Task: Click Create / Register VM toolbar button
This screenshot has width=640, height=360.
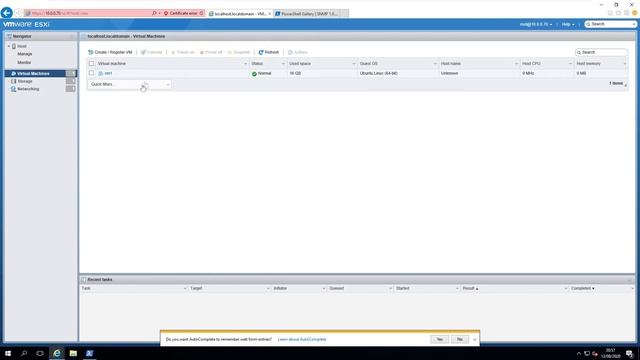Action: 110,52
